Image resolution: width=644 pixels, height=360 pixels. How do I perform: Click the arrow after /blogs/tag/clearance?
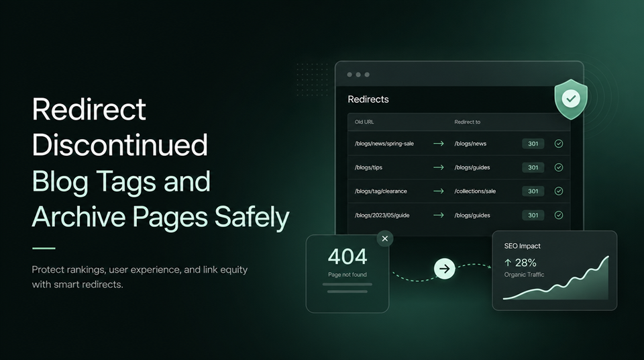tap(439, 191)
